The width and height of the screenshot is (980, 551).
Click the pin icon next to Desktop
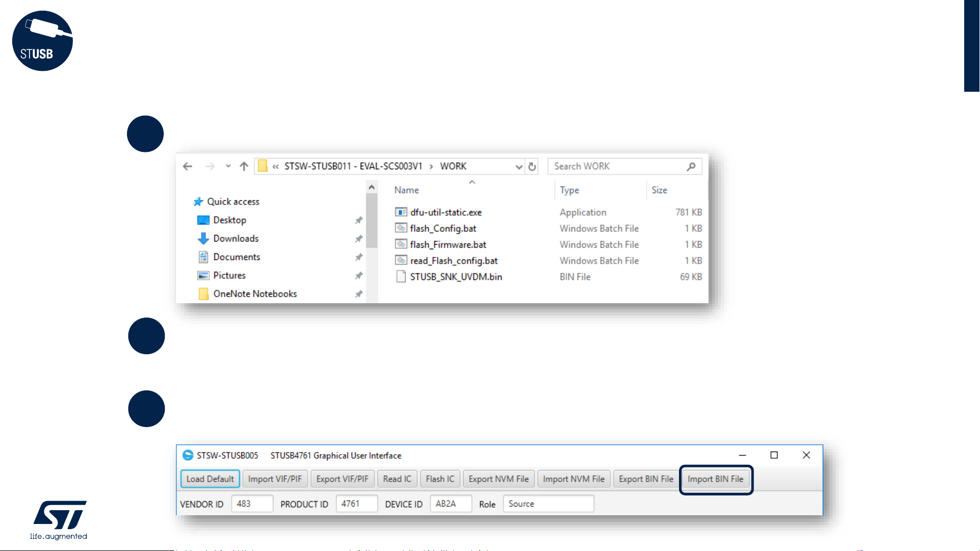359,220
